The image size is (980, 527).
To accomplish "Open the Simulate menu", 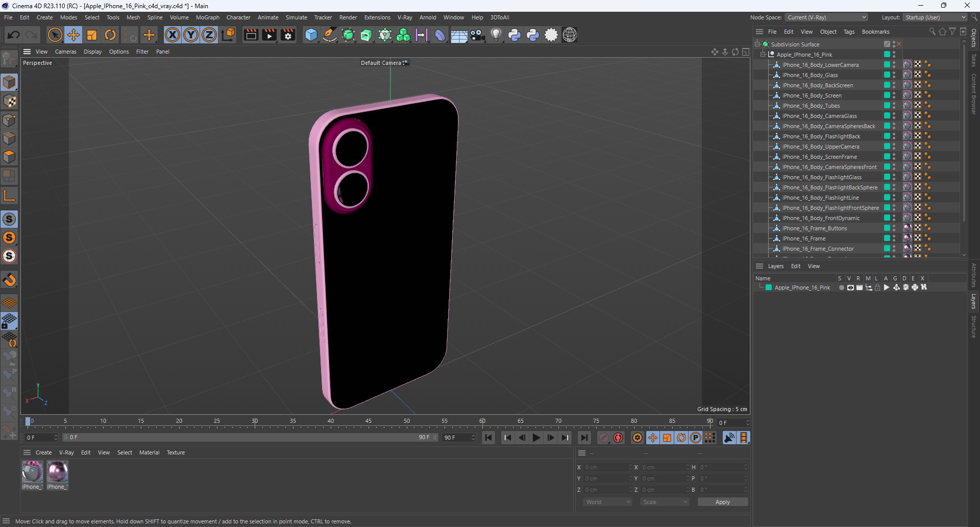I will coord(297,17).
